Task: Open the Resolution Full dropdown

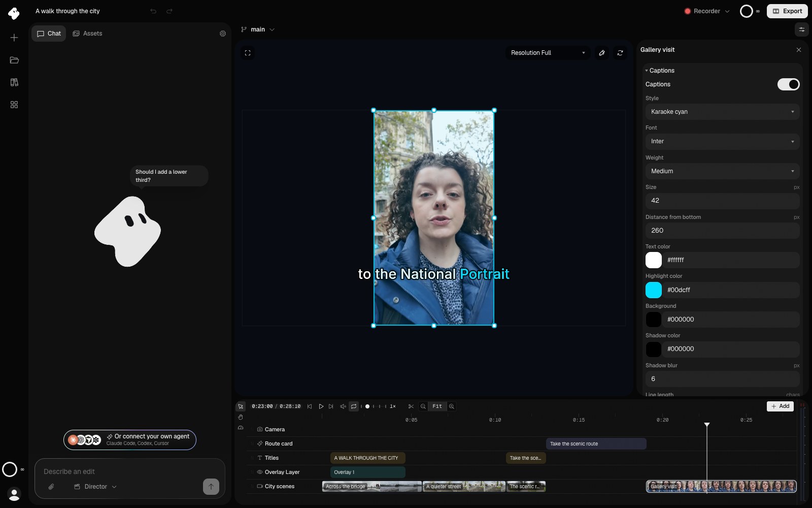Action: point(548,53)
